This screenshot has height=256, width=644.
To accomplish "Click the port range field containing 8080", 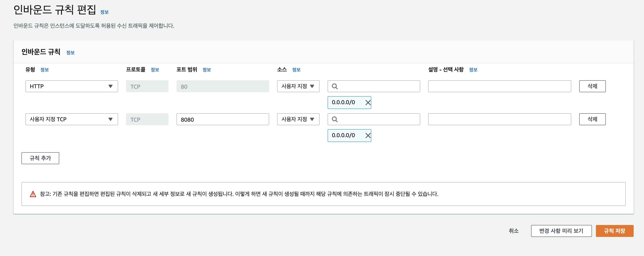I will click(222, 119).
